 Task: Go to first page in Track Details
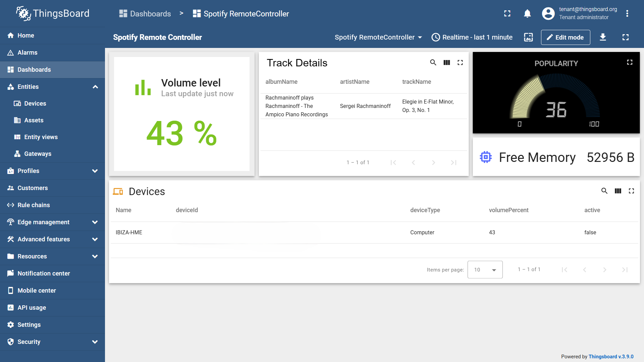393,163
